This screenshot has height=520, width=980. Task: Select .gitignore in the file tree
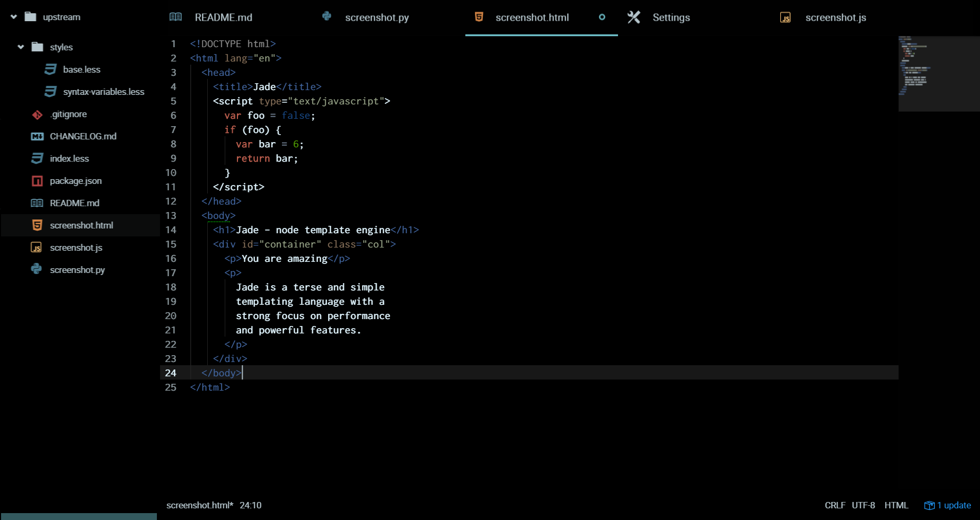(x=68, y=114)
